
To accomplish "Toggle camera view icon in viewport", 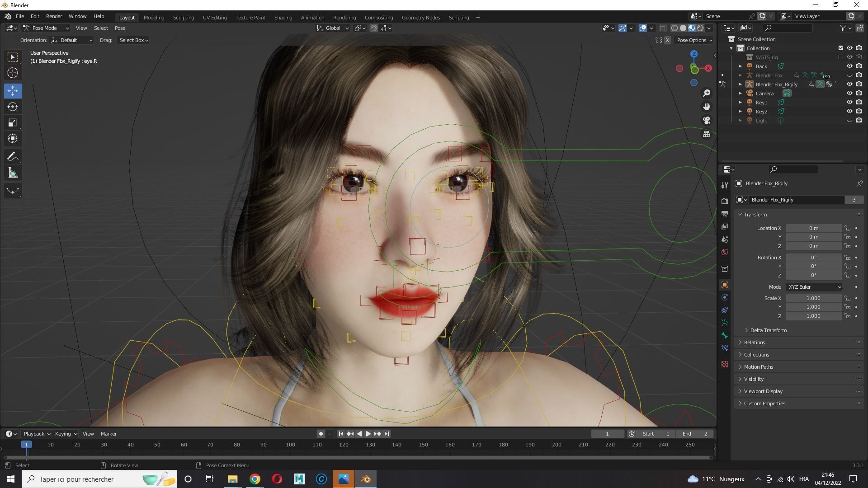I will (707, 120).
